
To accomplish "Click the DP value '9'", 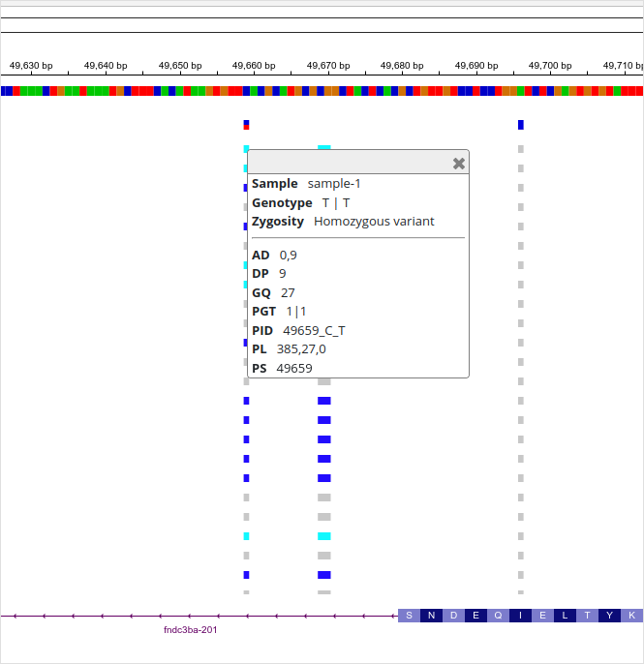I will click(x=282, y=274).
